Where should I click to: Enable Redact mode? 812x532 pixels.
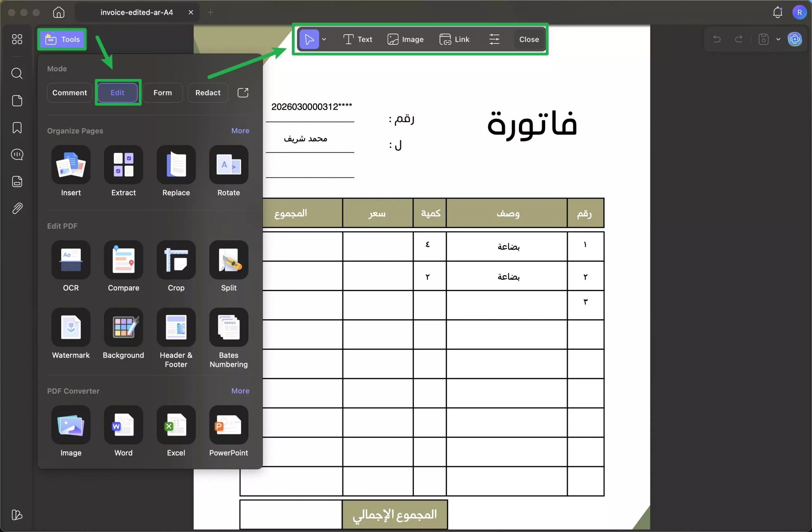point(207,93)
